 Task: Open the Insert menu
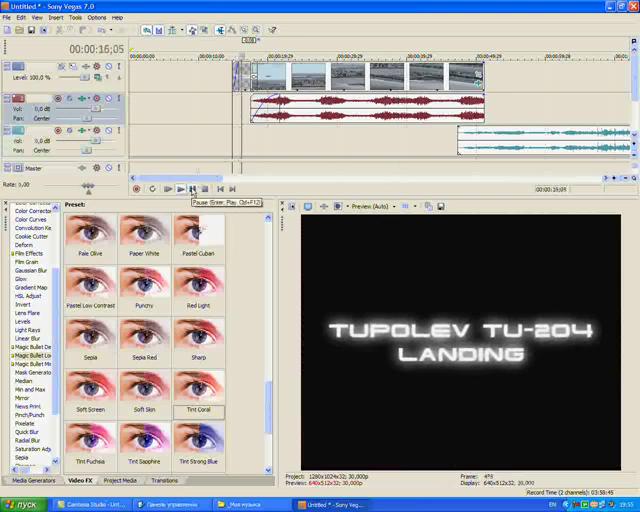[x=56, y=18]
